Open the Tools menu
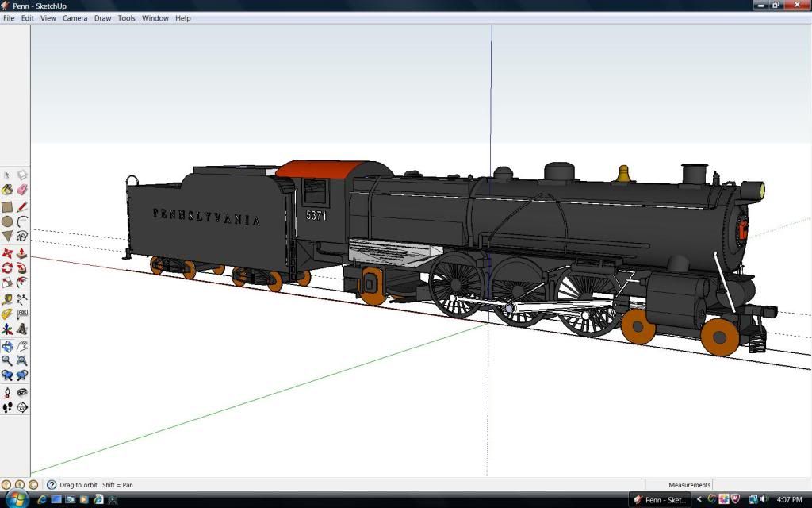 [126, 18]
